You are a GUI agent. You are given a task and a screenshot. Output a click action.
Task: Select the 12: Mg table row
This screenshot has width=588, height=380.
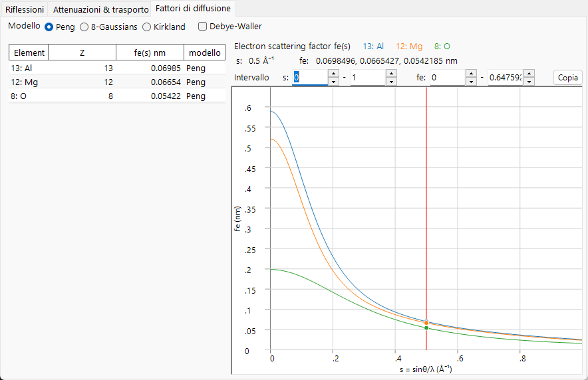117,82
